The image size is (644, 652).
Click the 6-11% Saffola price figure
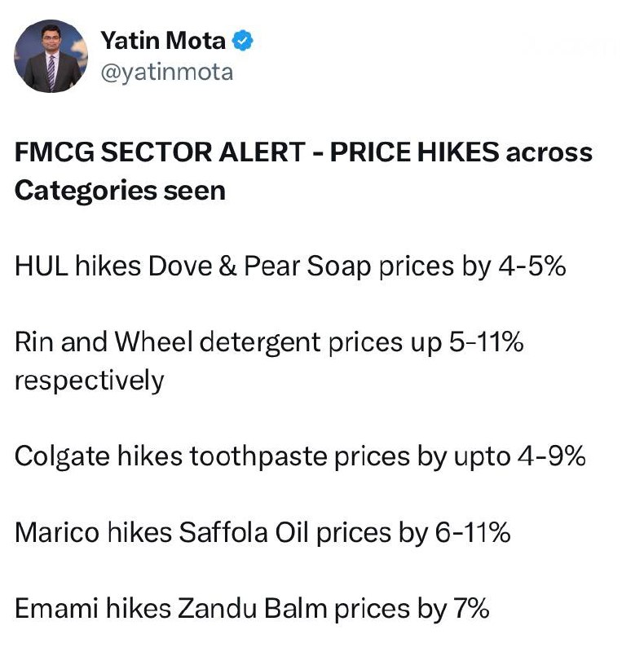point(473,533)
